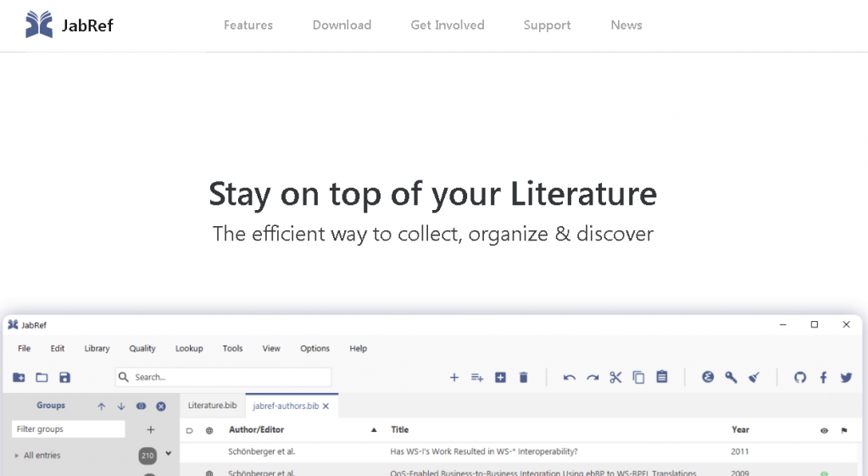
Task: Open the Get Involved link
Action: [448, 25]
